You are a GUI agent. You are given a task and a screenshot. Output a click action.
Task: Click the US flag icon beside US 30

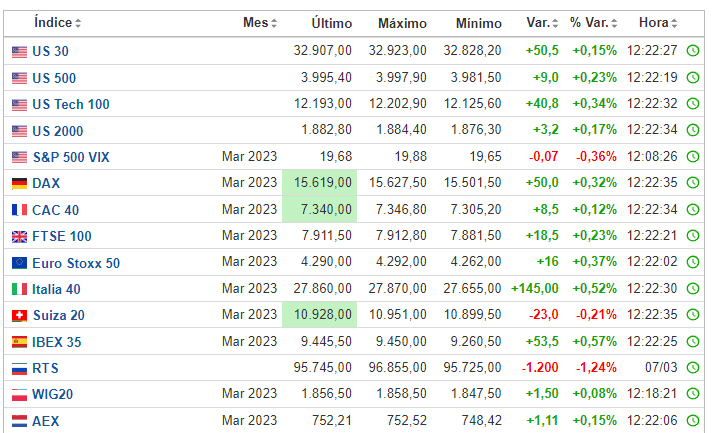tap(19, 51)
